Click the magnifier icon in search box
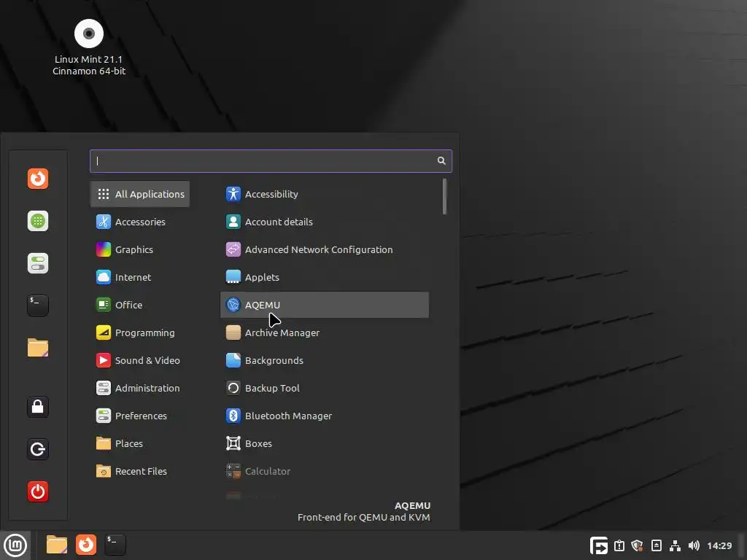The height and width of the screenshot is (560, 747). coord(441,161)
